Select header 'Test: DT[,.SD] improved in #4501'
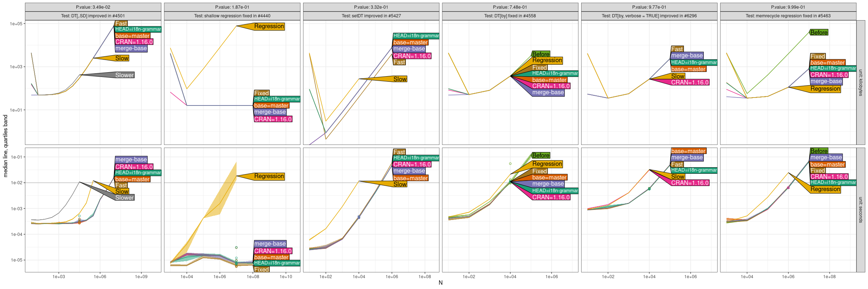 pyautogui.click(x=93, y=16)
